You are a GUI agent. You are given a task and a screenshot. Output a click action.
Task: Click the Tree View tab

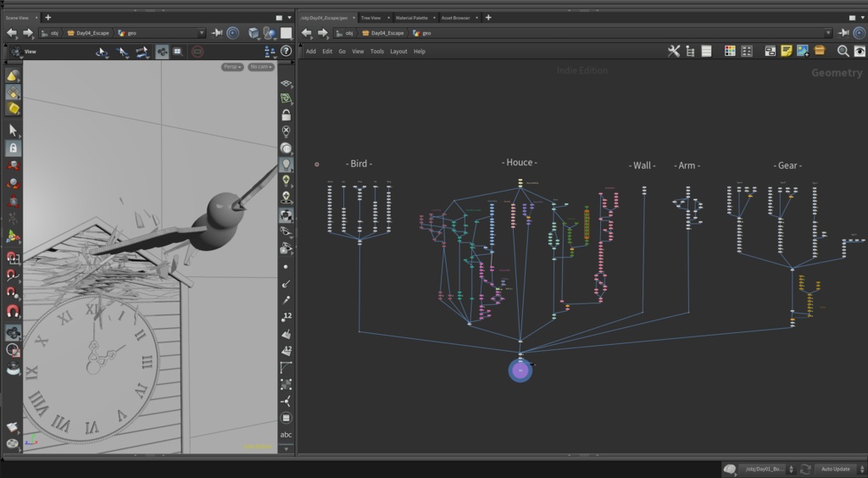[x=370, y=17]
